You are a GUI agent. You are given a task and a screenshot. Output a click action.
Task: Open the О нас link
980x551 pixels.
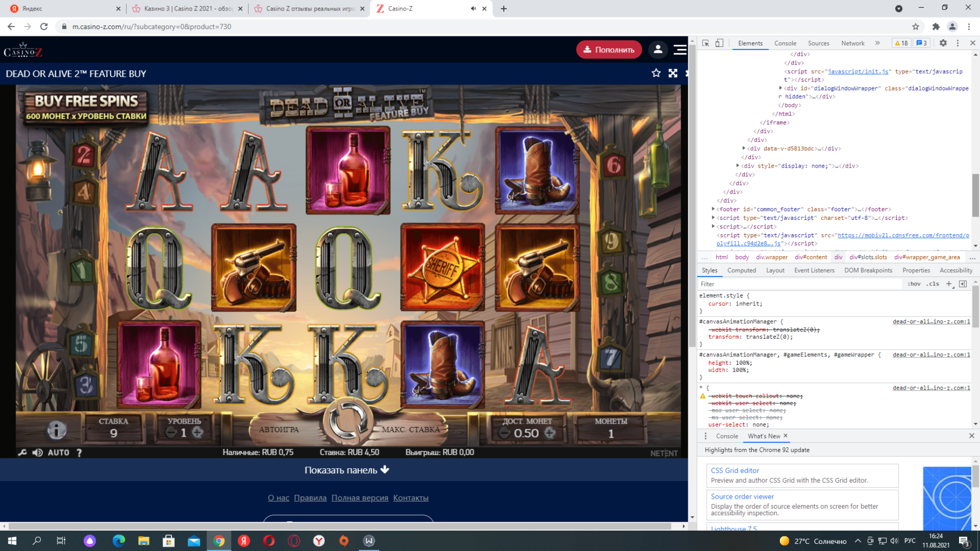point(278,498)
